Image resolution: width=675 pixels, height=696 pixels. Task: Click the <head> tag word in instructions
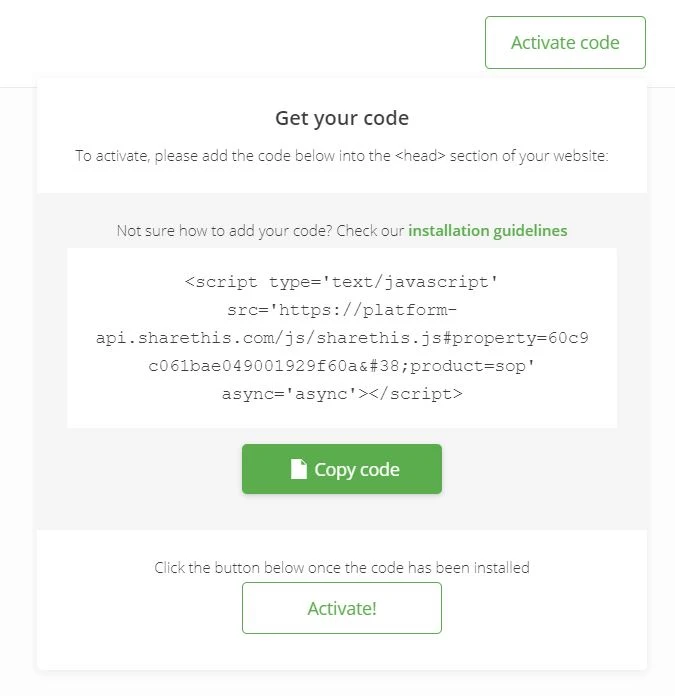[x=420, y=156]
